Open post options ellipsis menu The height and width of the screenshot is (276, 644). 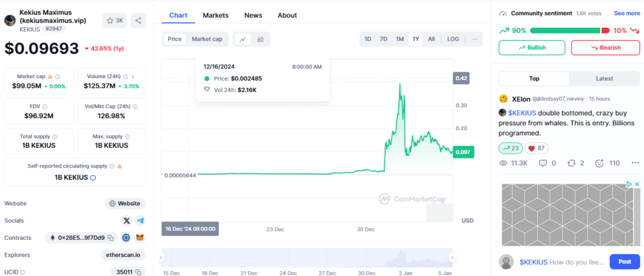click(636, 163)
